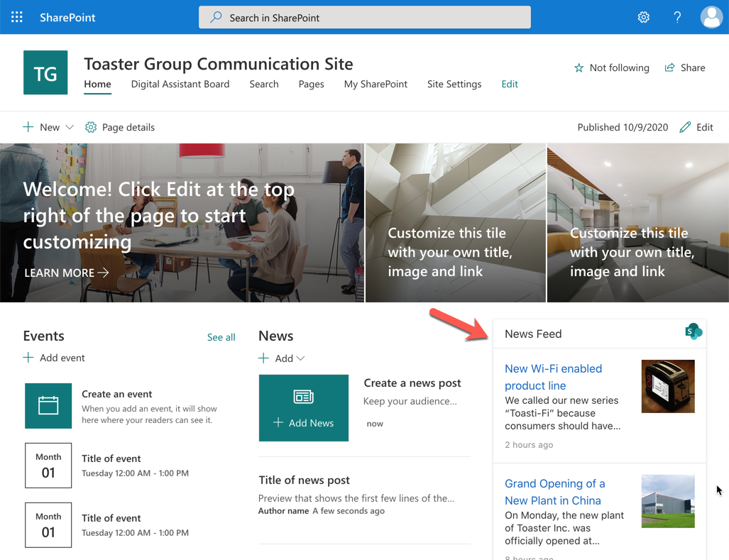
Task: Click the Add event button
Action: 54,358
